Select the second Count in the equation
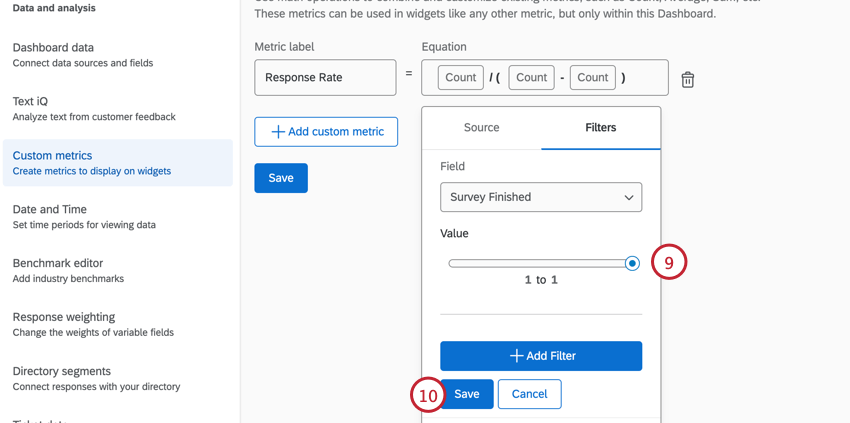 point(531,78)
